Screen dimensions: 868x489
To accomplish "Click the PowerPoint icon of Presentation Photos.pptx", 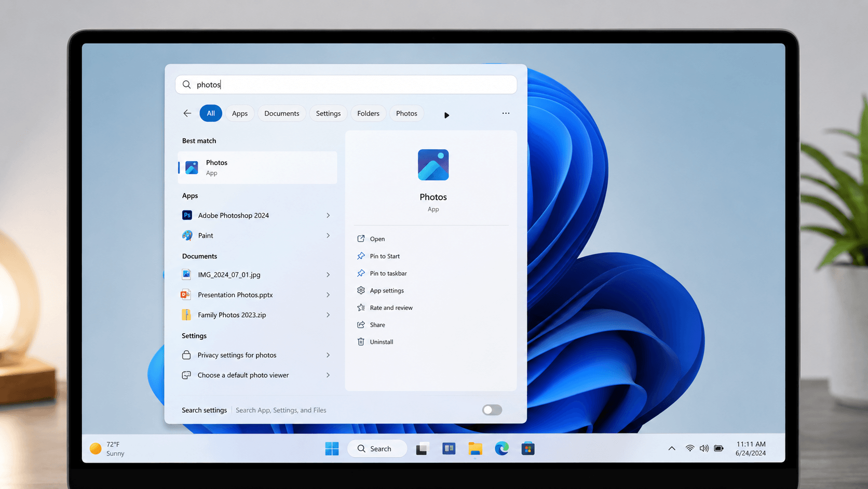I will tap(186, 295).
